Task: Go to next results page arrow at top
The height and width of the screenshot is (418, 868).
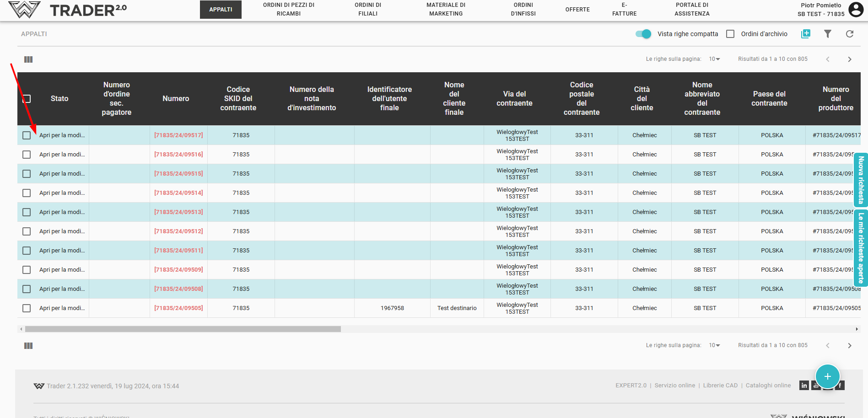Action: [849, 59]
